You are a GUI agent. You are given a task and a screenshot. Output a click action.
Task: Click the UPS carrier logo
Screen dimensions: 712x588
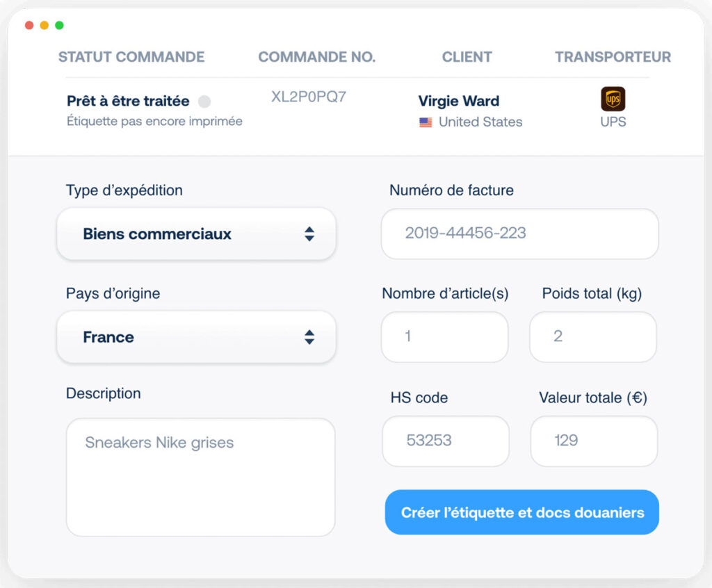(x=613, y=99)
